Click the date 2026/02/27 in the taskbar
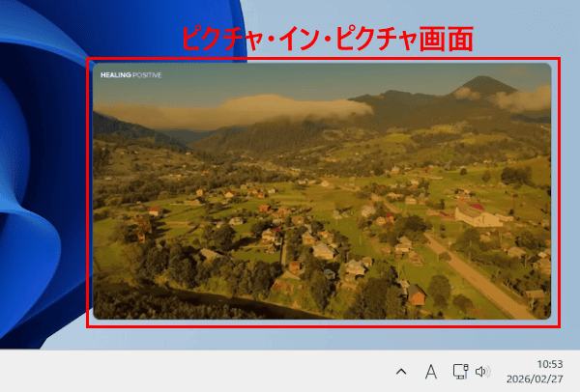The image size is (580, 392). [535, 379]
